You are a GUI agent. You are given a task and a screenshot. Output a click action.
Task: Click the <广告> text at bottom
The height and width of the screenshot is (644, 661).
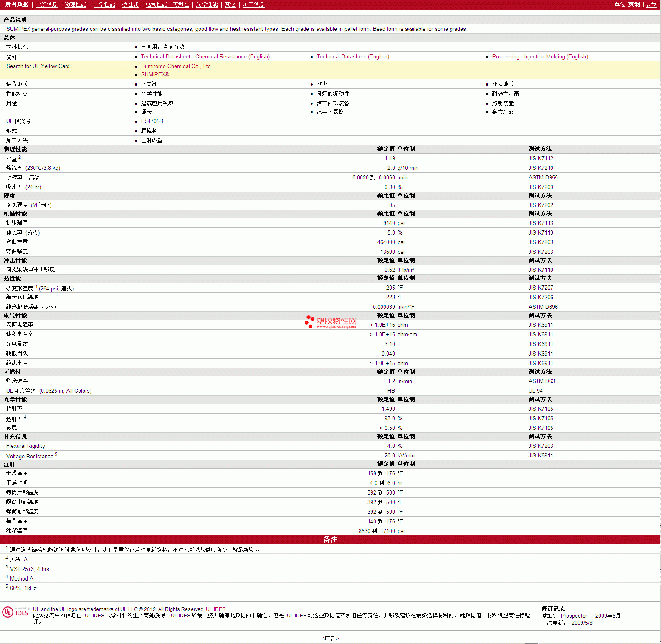(x=330, y=639)
